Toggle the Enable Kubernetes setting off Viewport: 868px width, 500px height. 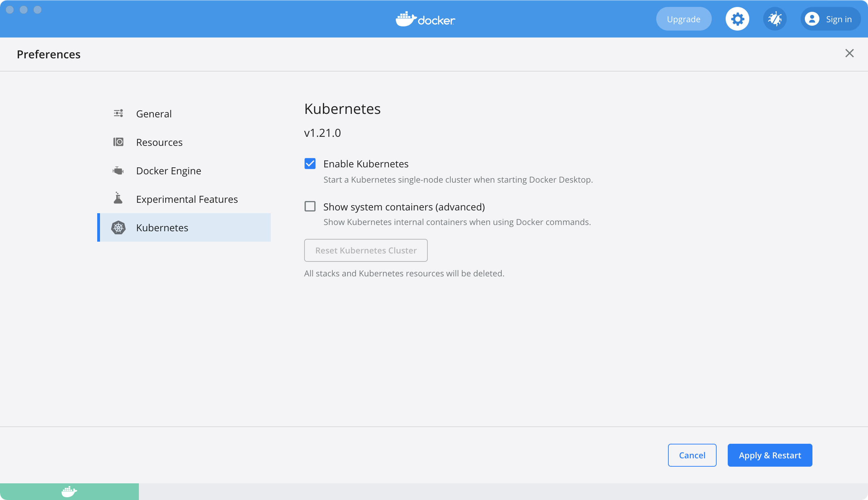pyautogui.click(x=310, y=164)
